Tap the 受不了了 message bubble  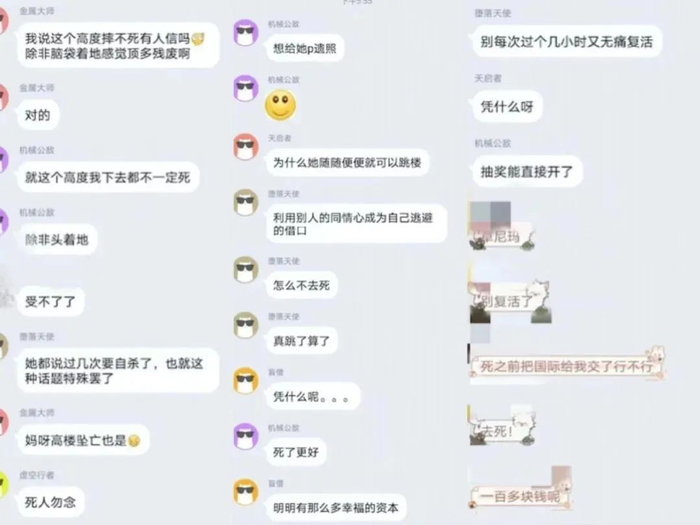click(x=50, y=302)
